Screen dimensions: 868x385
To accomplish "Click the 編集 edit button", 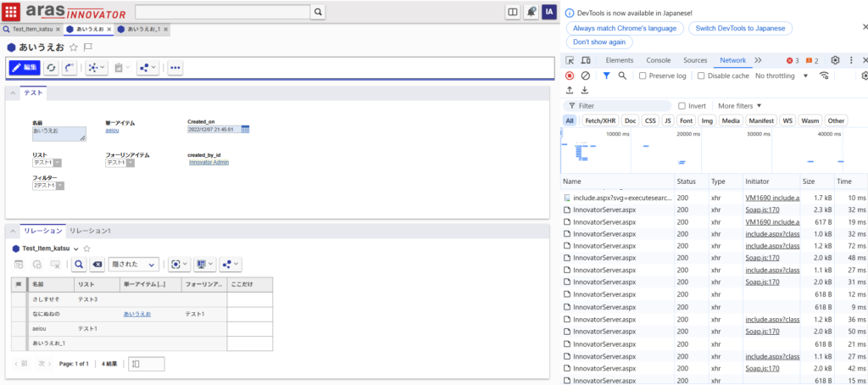I will coord(25,67).
